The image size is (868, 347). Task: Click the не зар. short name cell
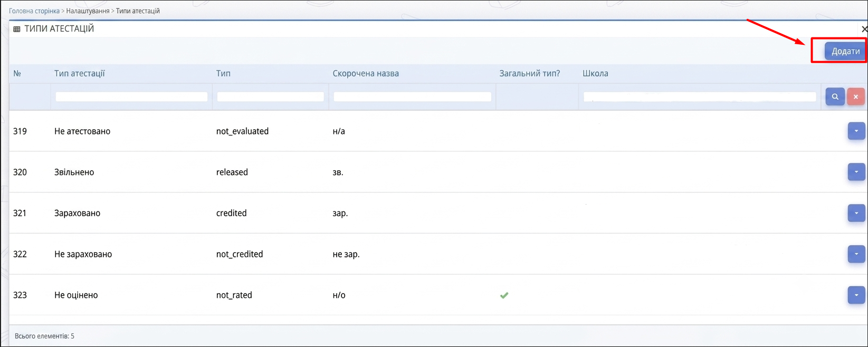coord(346,254)
